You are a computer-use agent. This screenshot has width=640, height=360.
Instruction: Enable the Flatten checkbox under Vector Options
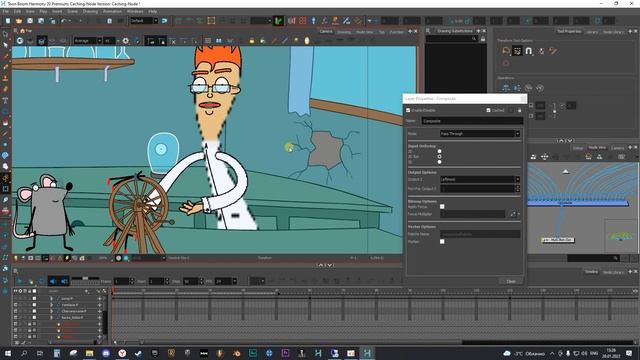click(x=442, y=242)
